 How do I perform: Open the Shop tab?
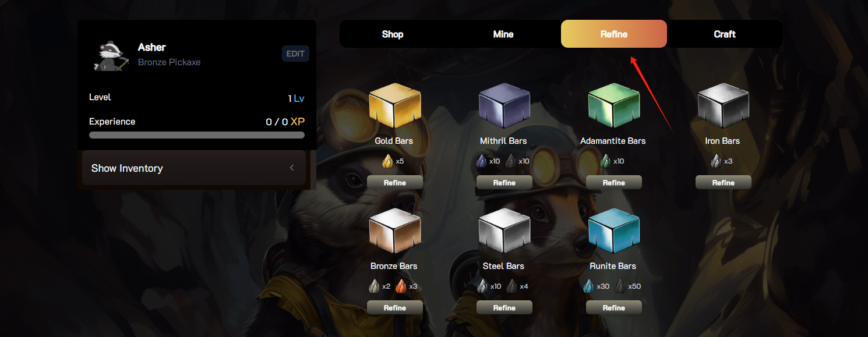pos(393,34)
